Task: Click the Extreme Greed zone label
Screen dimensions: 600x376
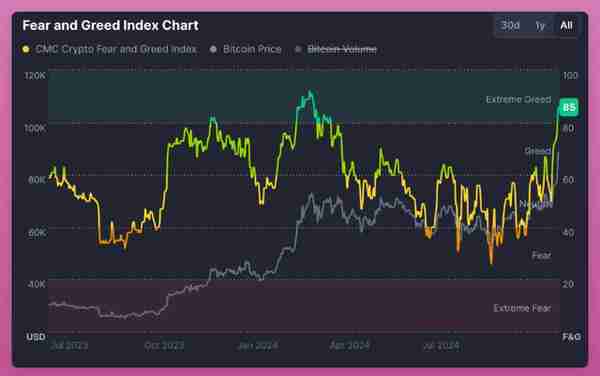Action: 518,99
